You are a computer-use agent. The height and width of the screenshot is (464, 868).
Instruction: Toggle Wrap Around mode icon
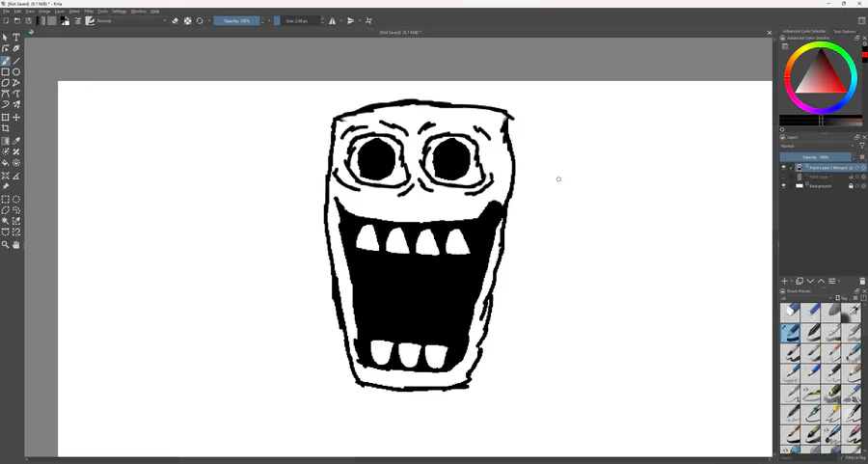click(x=368, y=21)
